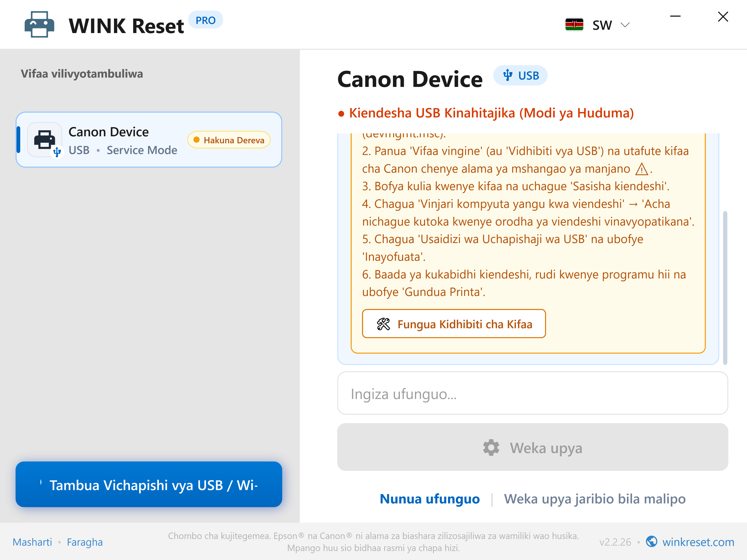
Task: Click the v2.2.26 version text
Action: tap(615, 542)
